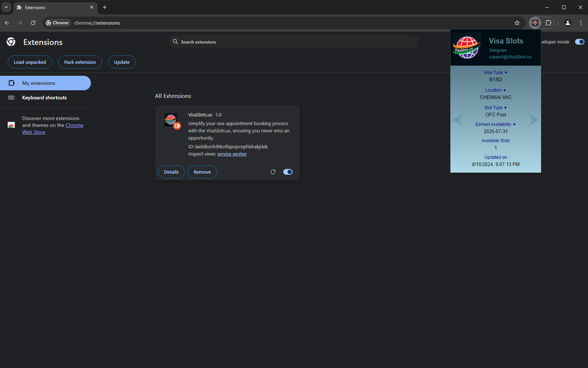Click the Chrome Web Store rainbow icon
Screen dimensions: 588x368
click(11, 125)
